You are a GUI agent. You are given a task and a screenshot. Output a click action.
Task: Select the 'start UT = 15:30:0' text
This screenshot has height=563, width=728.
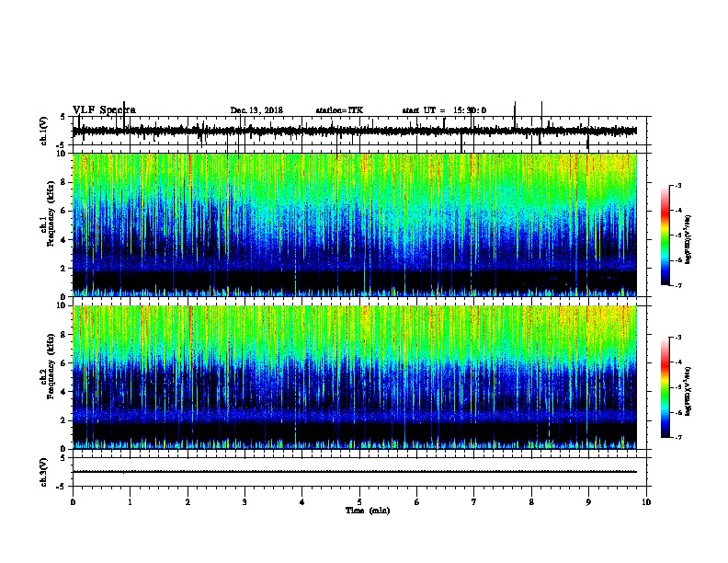point(444,110)
